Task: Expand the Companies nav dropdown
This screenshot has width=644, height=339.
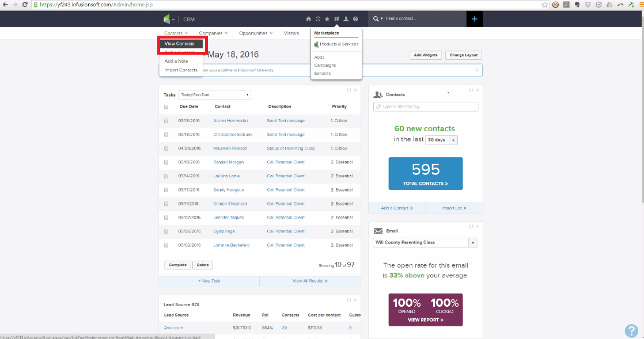Action: [213, 33]
